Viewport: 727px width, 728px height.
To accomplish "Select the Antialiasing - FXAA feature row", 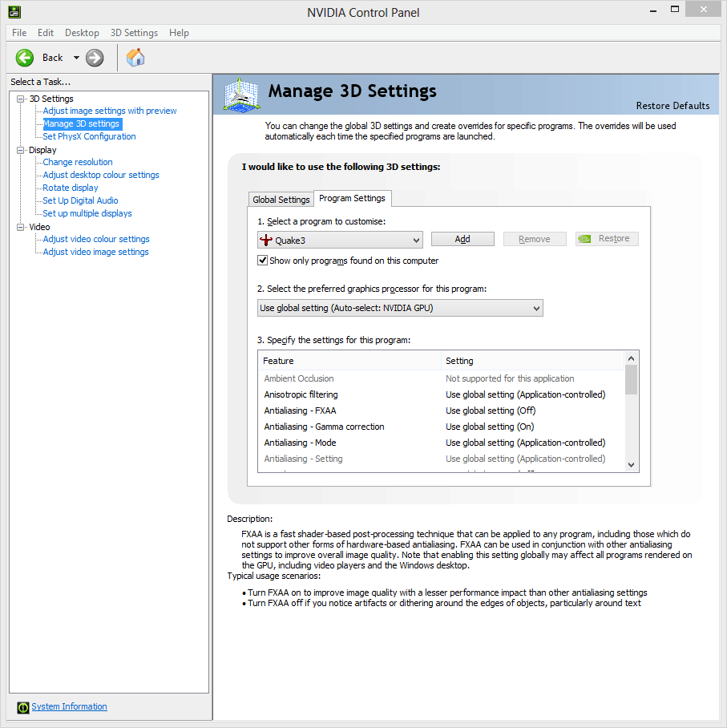I will coord(441,411).
